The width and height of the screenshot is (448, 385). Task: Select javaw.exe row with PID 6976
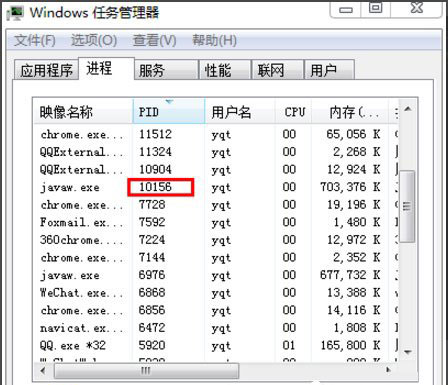point(216,275)
